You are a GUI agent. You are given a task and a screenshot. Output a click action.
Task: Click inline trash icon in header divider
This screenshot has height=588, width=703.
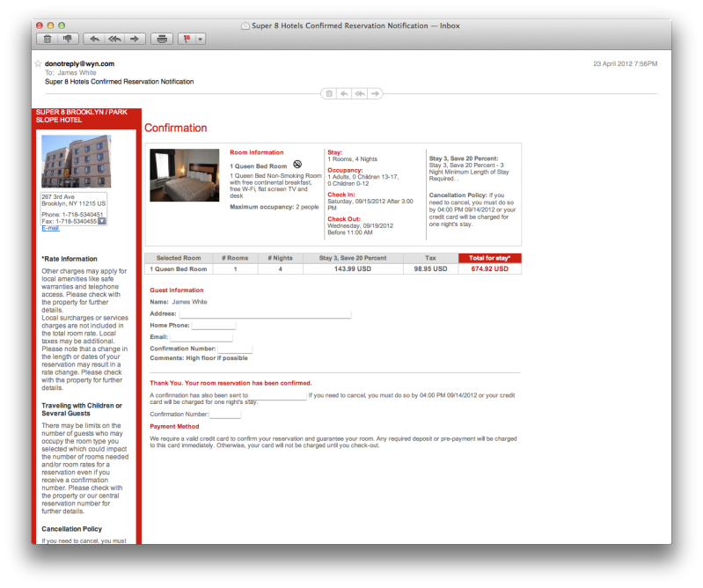[x=329, y=93]
